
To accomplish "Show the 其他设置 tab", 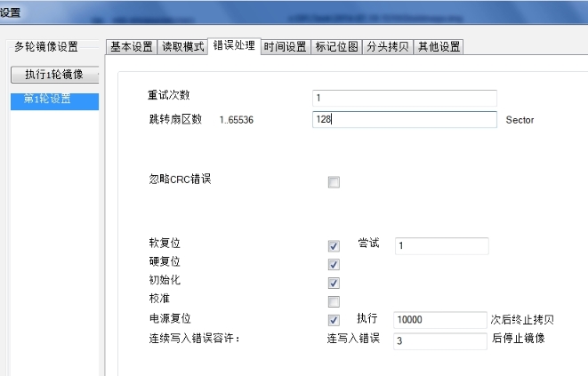I will (x=439, y=47).
